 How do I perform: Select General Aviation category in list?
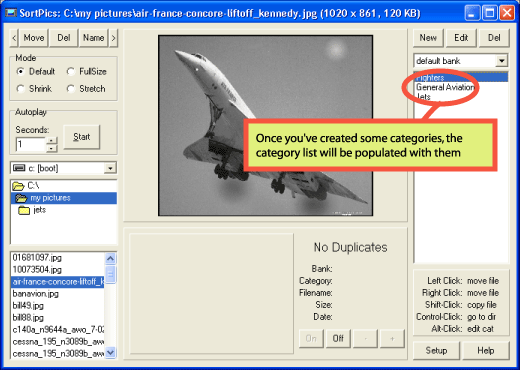[445, 87]
